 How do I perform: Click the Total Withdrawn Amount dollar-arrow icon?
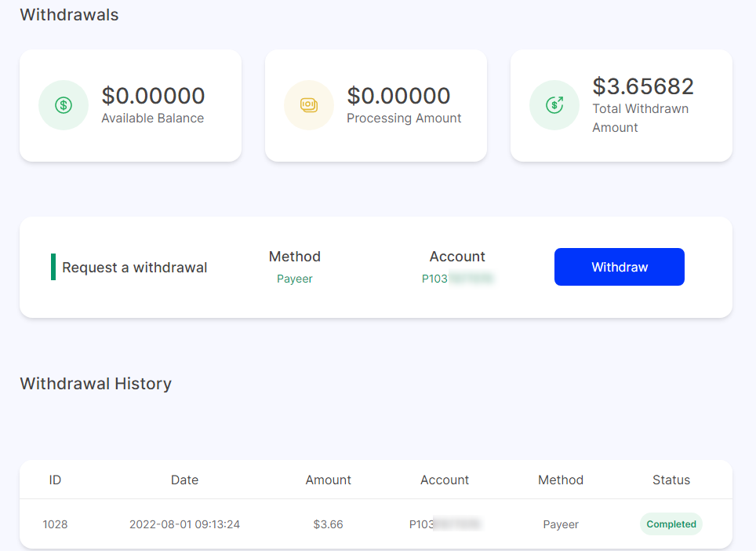[554, 105]
